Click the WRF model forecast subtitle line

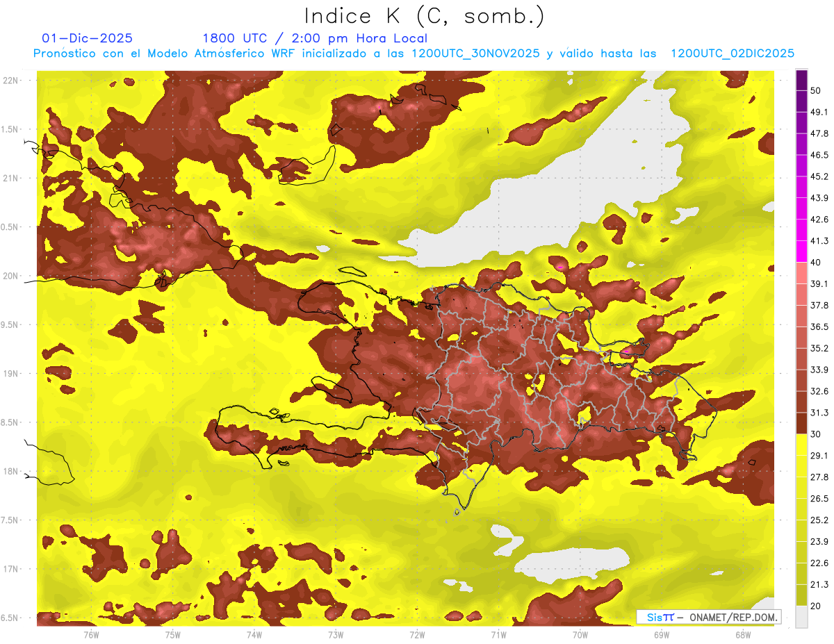point(414,53)
